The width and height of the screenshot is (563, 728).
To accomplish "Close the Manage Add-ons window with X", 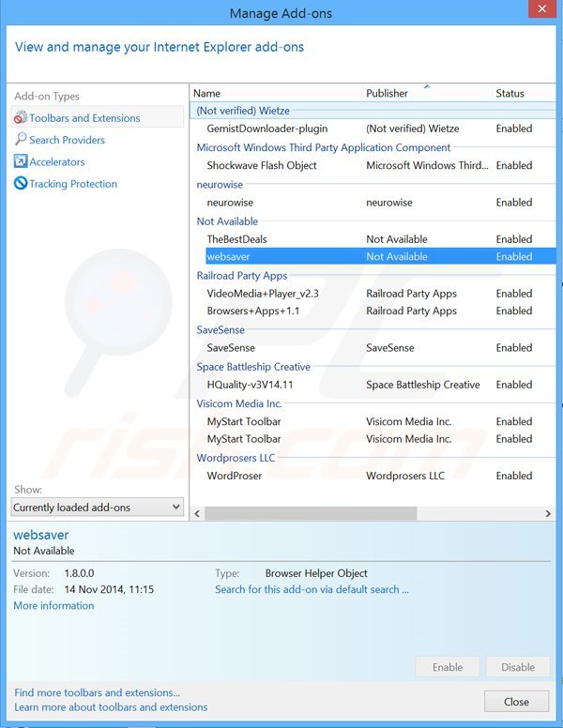I will (x=542, y=8).
